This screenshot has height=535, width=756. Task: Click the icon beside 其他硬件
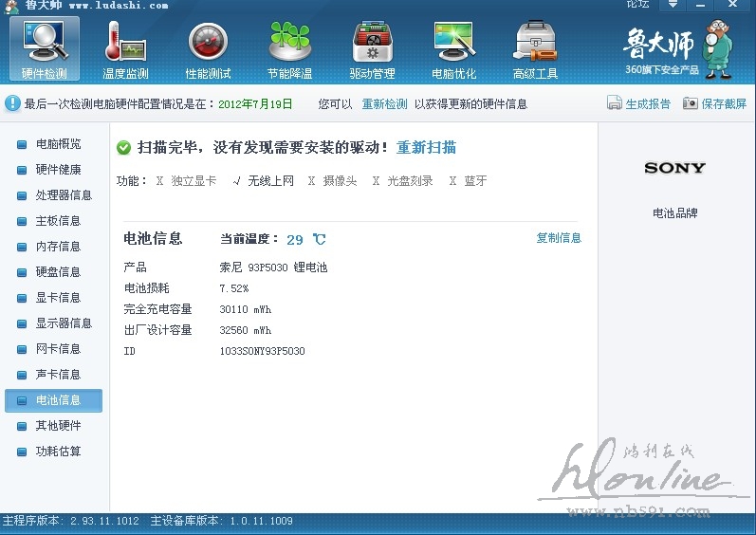click(x=22, y=426)
